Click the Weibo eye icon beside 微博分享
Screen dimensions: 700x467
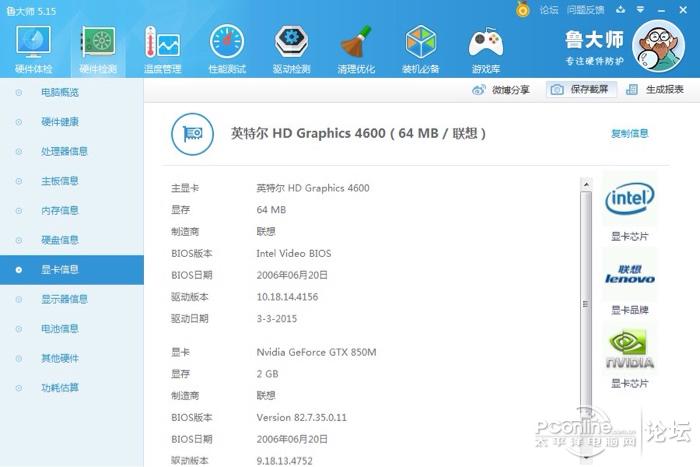tap(479, 90)
